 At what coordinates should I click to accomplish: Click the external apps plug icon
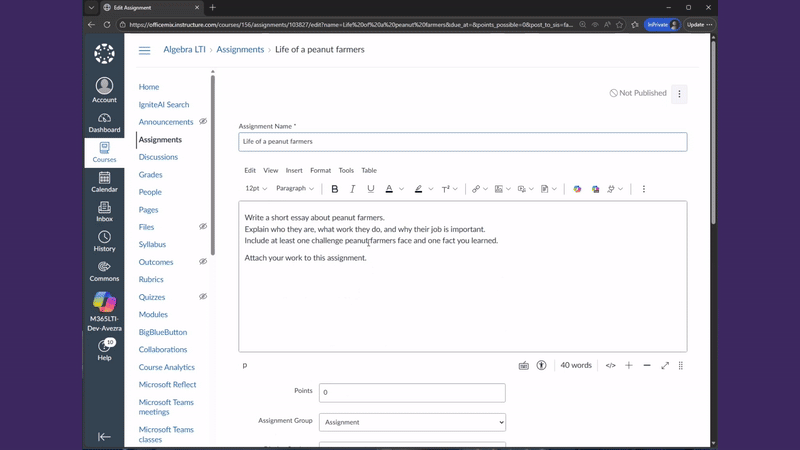coord(611,189)
